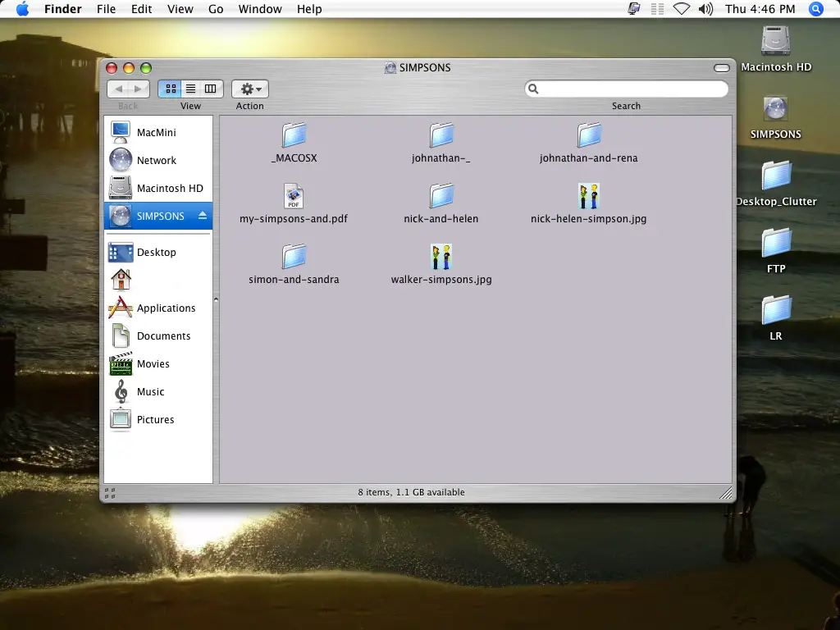Open the View menu
The width and height of the screenshot is (840, 630).
click(180, 9)
